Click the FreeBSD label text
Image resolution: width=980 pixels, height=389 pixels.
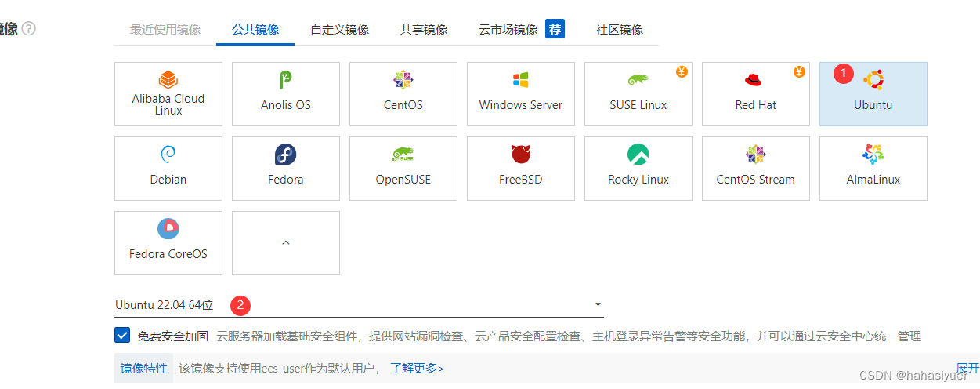point(521,180)
